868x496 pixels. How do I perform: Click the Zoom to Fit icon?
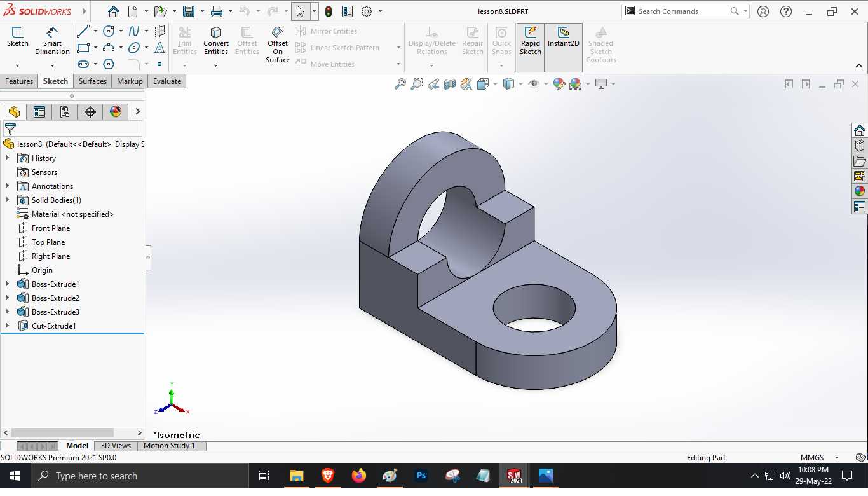(x=400, y=84)
